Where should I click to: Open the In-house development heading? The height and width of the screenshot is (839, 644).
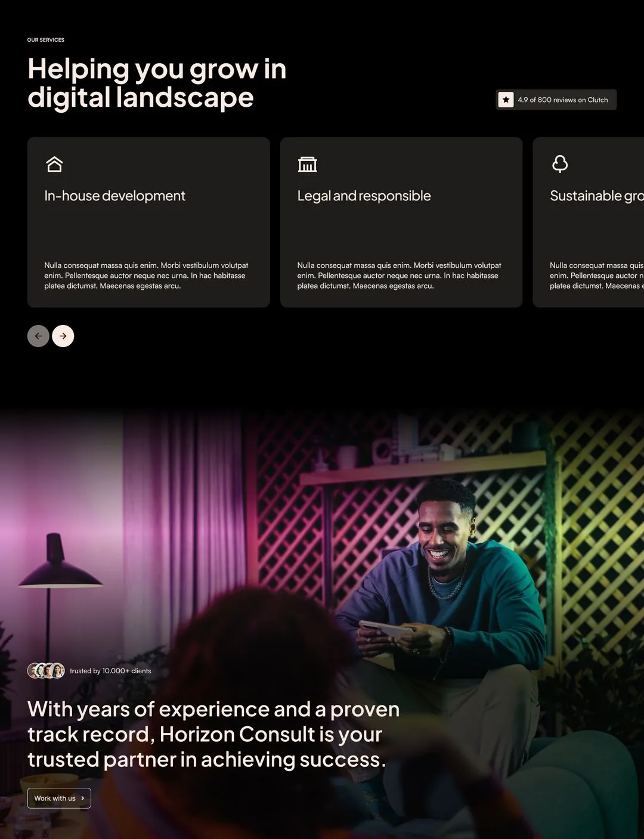(114, 196)
